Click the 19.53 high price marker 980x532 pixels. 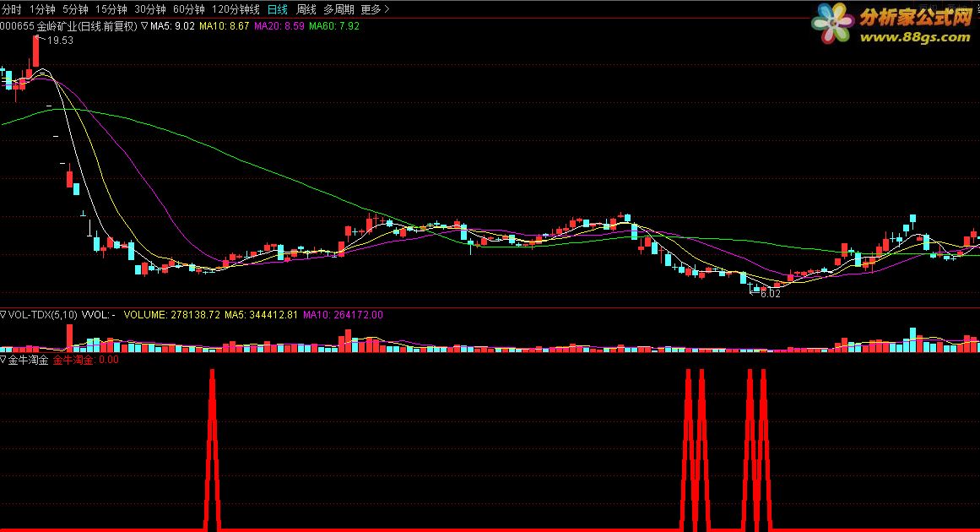[60, 41]
